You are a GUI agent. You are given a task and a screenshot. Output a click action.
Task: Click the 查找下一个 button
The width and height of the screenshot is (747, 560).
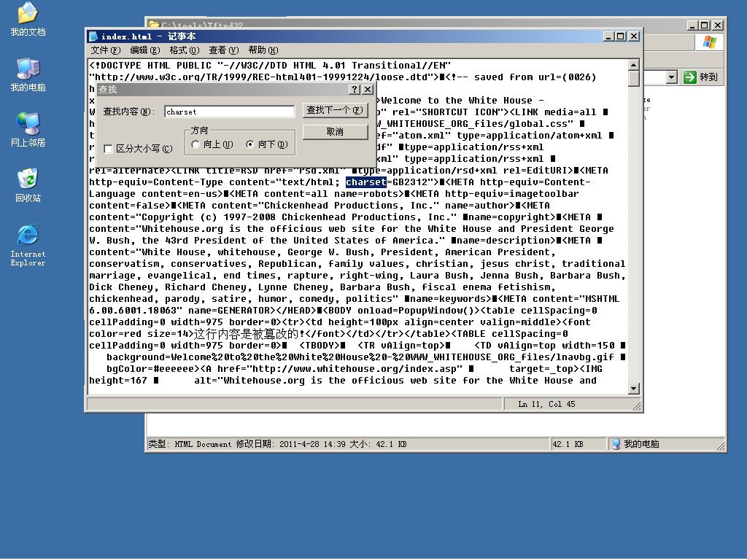(336, 111)
